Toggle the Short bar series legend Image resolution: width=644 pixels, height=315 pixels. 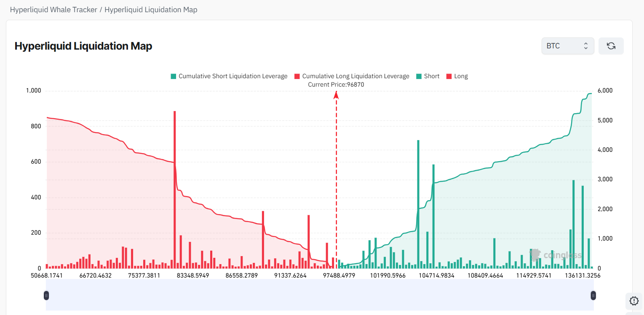coord(428,76)
